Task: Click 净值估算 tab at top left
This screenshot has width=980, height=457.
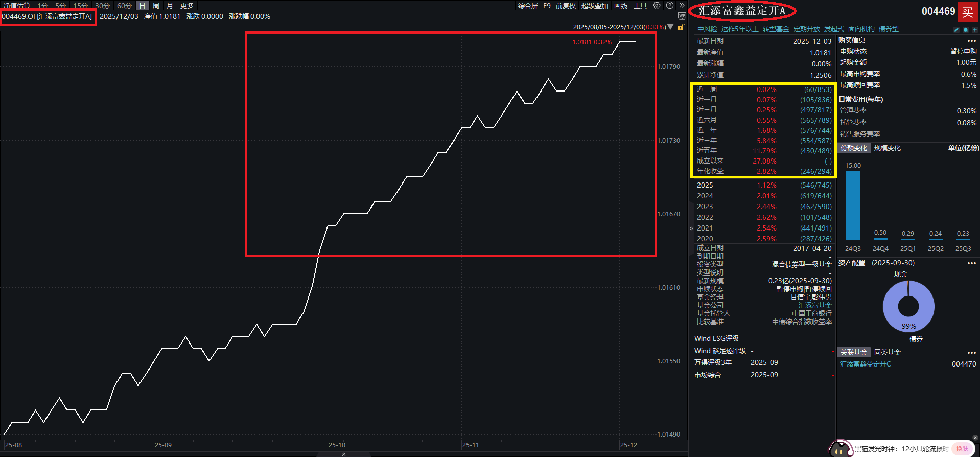Action: coord(17,6)
